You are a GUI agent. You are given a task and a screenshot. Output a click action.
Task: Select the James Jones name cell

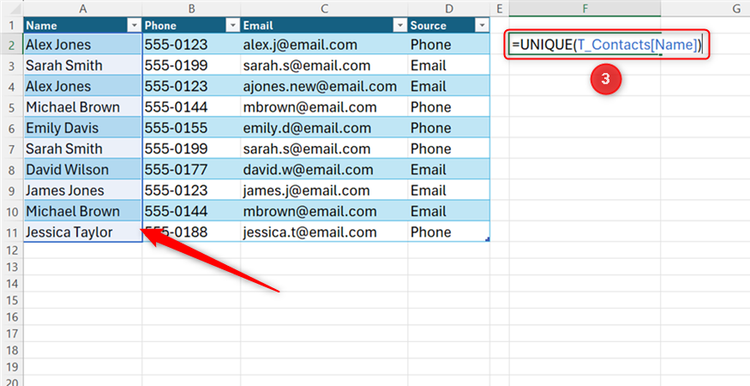(x=83, y=190)
